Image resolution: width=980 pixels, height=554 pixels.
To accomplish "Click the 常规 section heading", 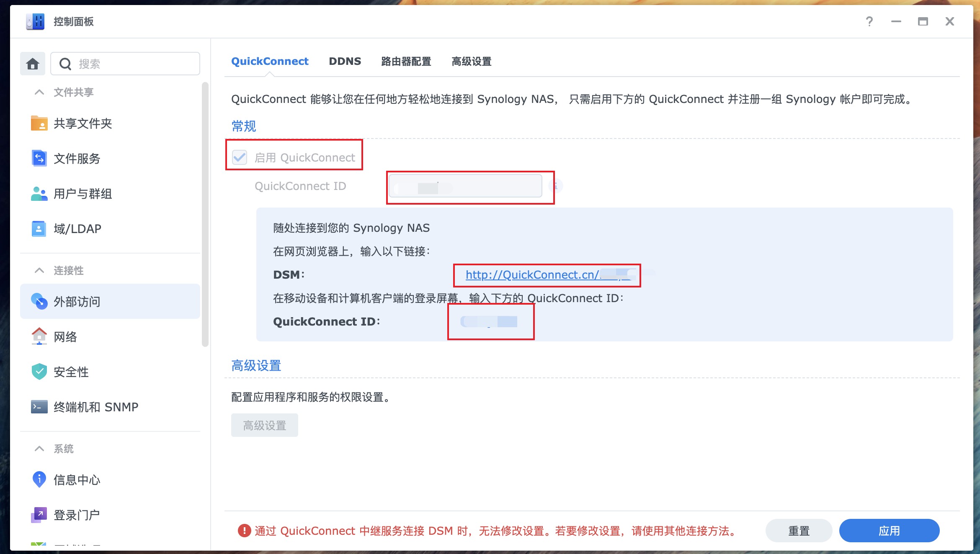I will point(244,126).
